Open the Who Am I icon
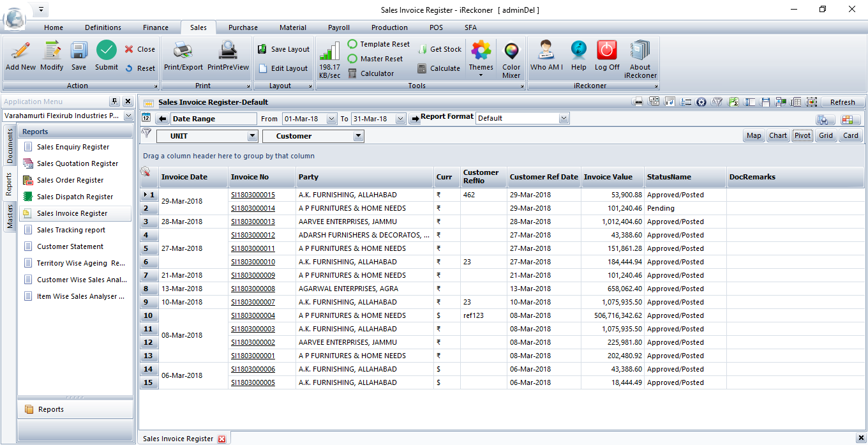Viewport: 868px width, 445px height. click(x=546, y=51)
